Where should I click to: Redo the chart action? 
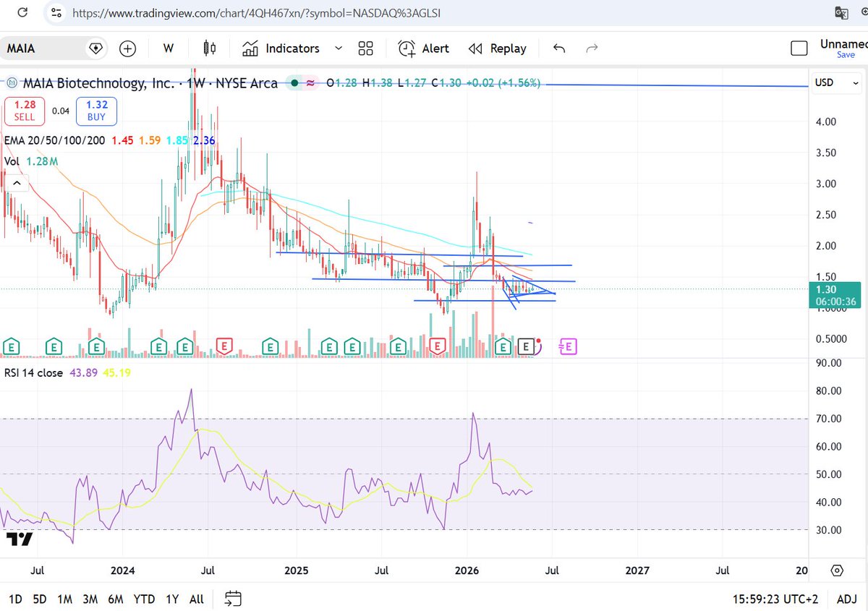click(x=592, y=48)
